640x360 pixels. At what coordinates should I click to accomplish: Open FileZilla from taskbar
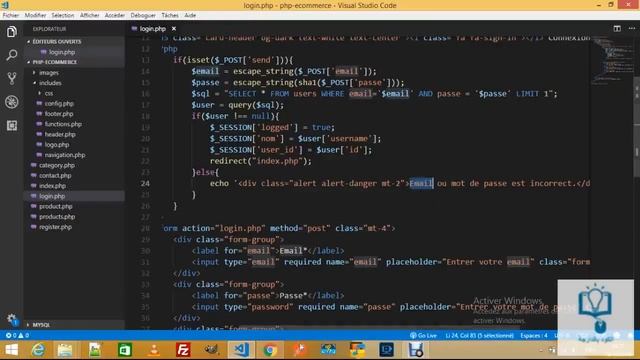tap(183, 350)
